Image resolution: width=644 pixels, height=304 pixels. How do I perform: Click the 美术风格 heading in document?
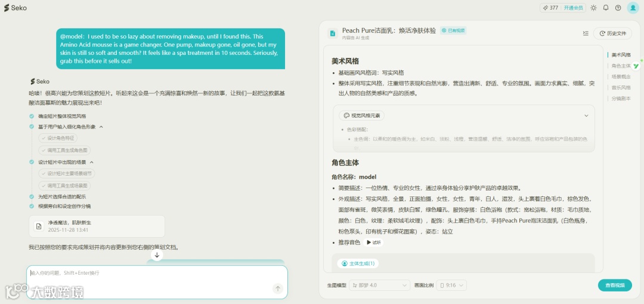(345, 62)
